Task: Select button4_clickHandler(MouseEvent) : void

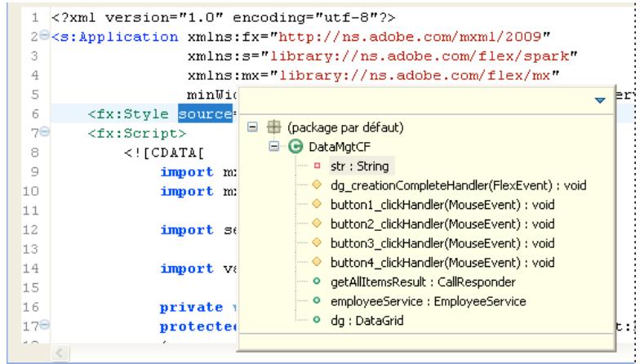Action: coord(442,263)
